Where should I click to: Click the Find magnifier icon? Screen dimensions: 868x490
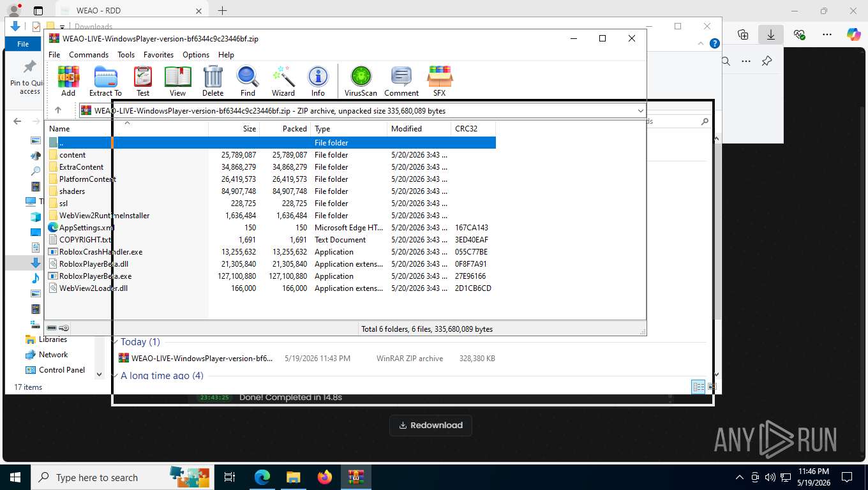(x=248, y=81)
